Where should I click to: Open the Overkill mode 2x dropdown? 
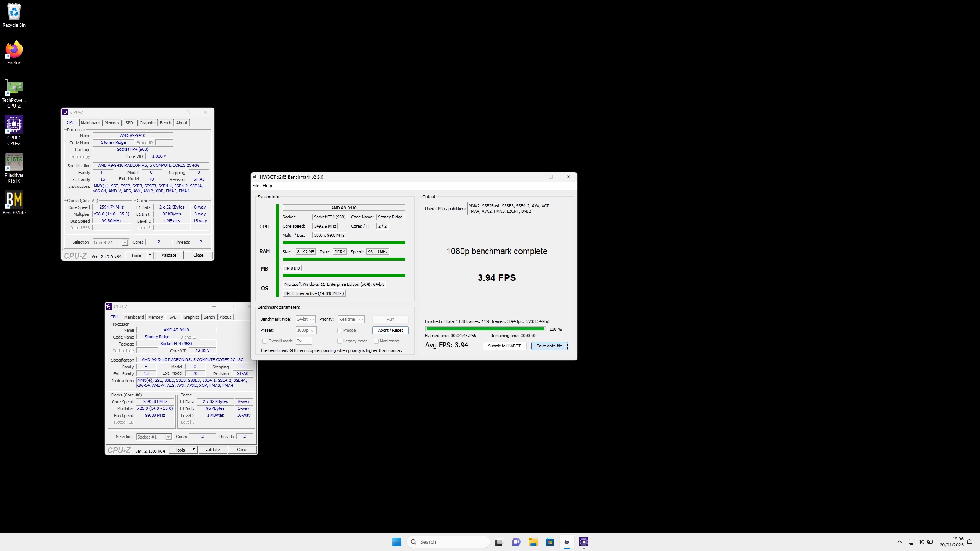(x=304, y=341)
